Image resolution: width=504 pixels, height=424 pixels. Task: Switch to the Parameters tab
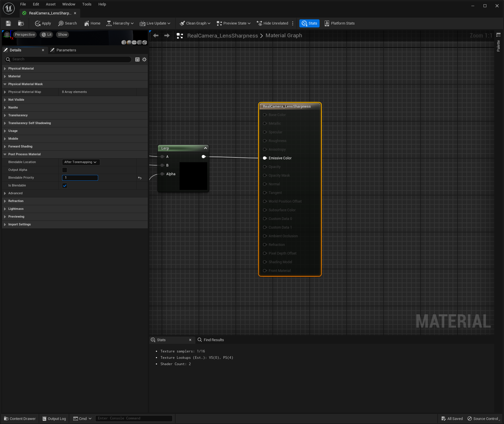63,50
